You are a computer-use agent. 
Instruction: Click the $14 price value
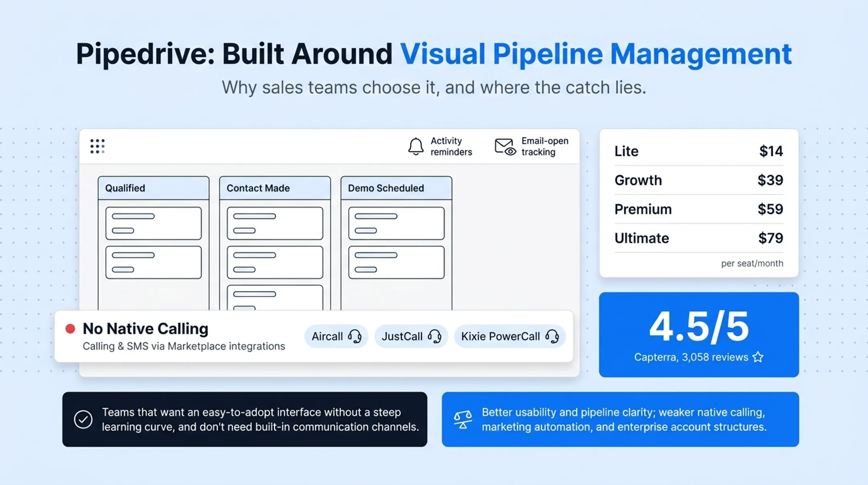(x=771, y=151)
